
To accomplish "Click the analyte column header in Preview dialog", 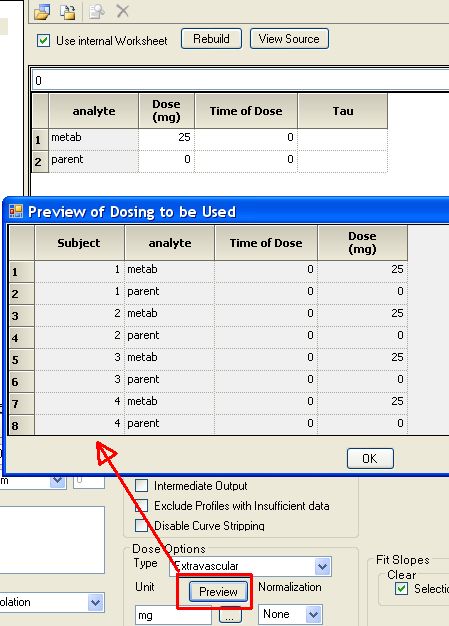I will (x=170, y=243).
